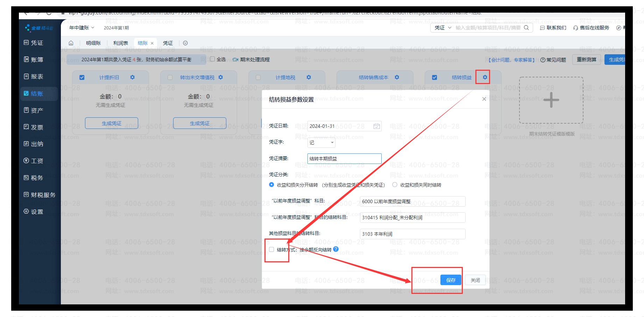Add a new template with plus icon
The image size is (644, 317).
(x=551, y=100)
